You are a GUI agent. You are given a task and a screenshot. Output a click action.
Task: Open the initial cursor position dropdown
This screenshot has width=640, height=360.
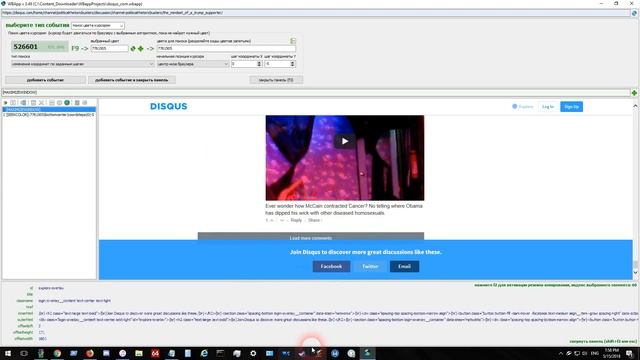192,64
